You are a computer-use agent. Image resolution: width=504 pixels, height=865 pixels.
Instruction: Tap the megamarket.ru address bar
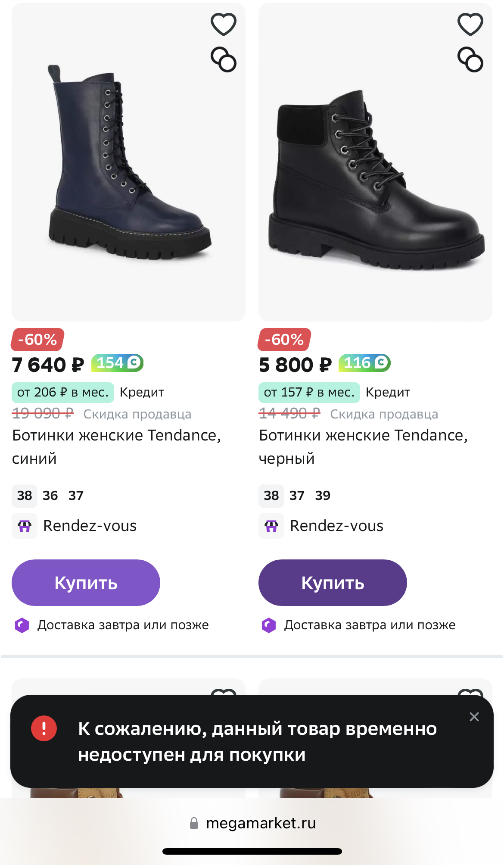[252, 823]
